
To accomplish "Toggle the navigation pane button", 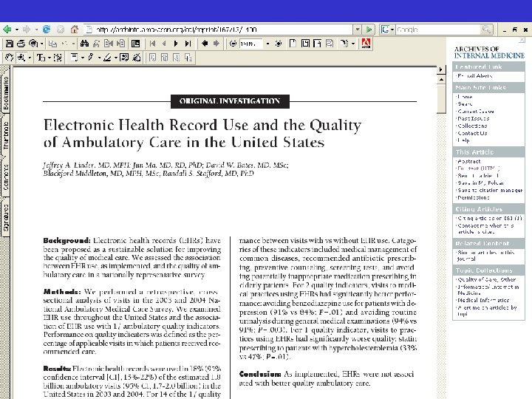I will pyautogui.click(x=136, y=44).
